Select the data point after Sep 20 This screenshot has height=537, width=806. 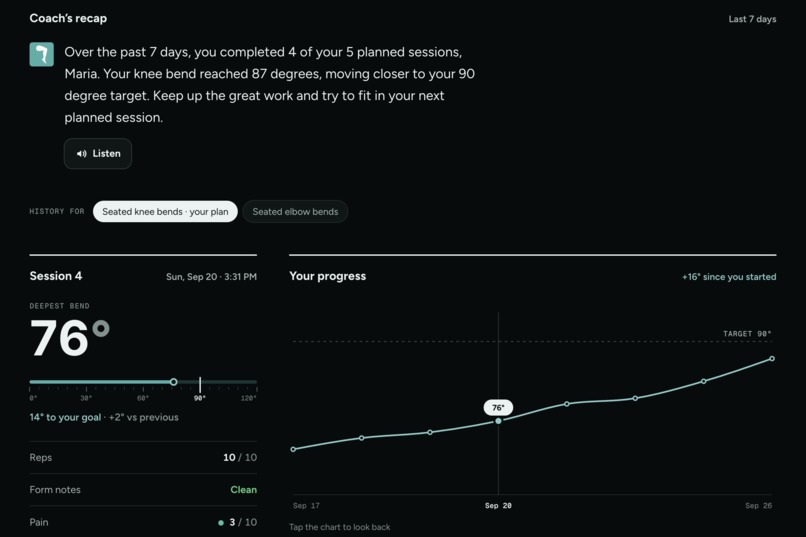click(x=567, y=404)
